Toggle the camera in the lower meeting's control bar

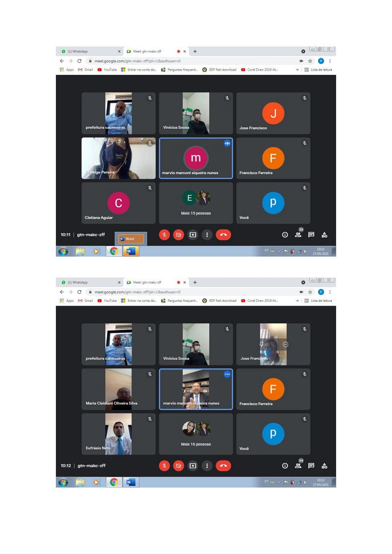(x=179, y=466)
